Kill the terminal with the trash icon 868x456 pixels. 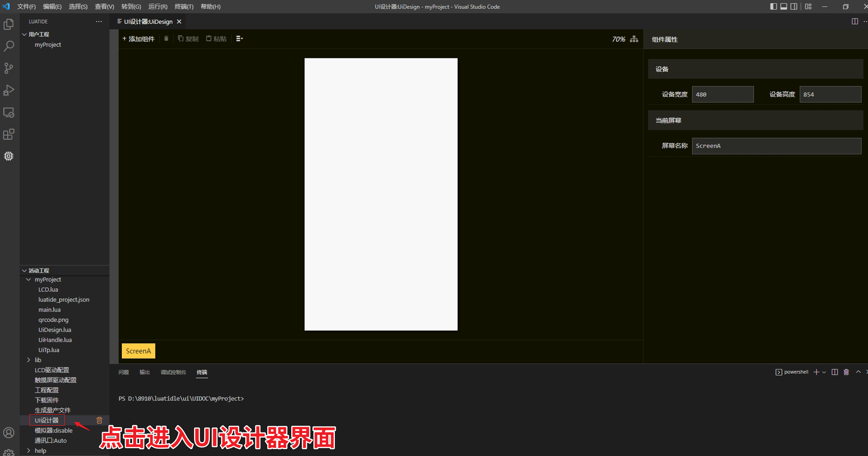click(x=846, y=372)
